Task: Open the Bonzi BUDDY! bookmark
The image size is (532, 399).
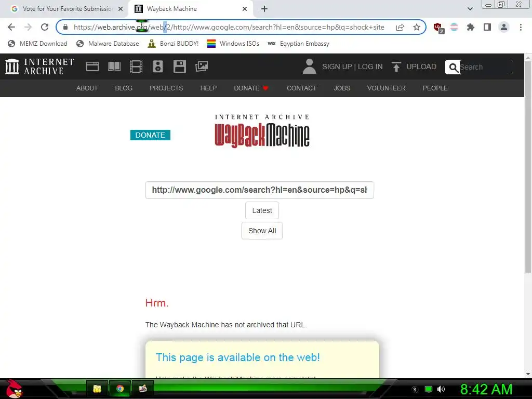Action: [x=173, y=44]
